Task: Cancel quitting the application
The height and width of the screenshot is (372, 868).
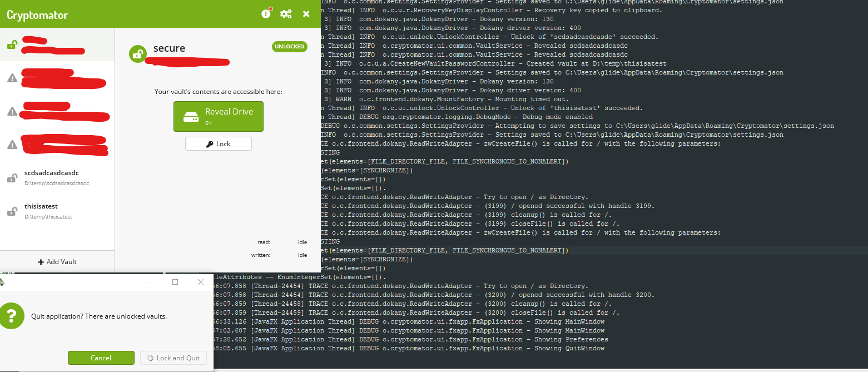Action: point(101,358)
